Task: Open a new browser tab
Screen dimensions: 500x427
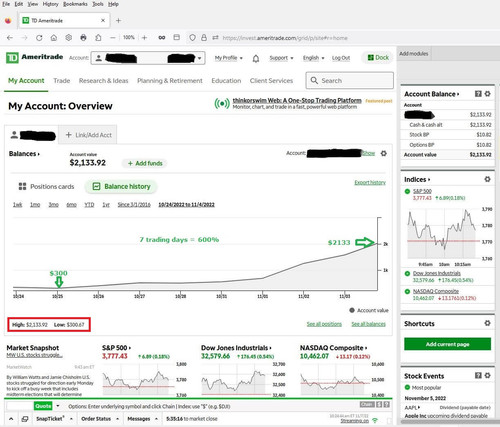Action: [118, 21]
